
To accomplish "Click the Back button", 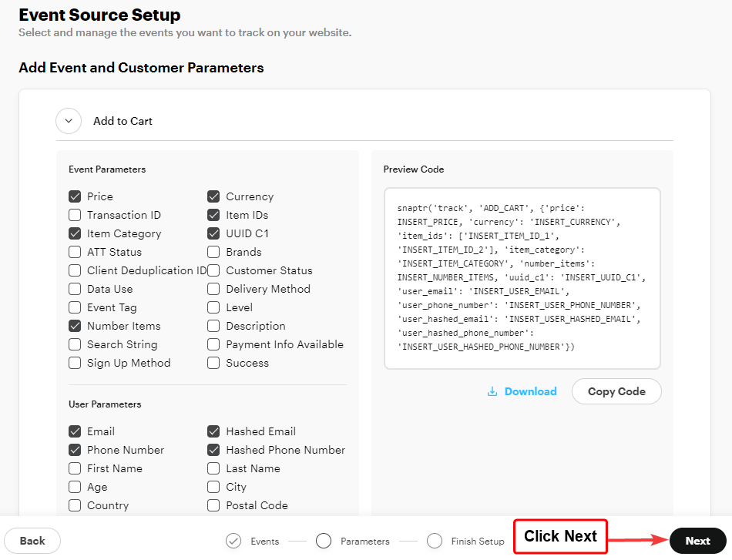I will coord(32,541).
